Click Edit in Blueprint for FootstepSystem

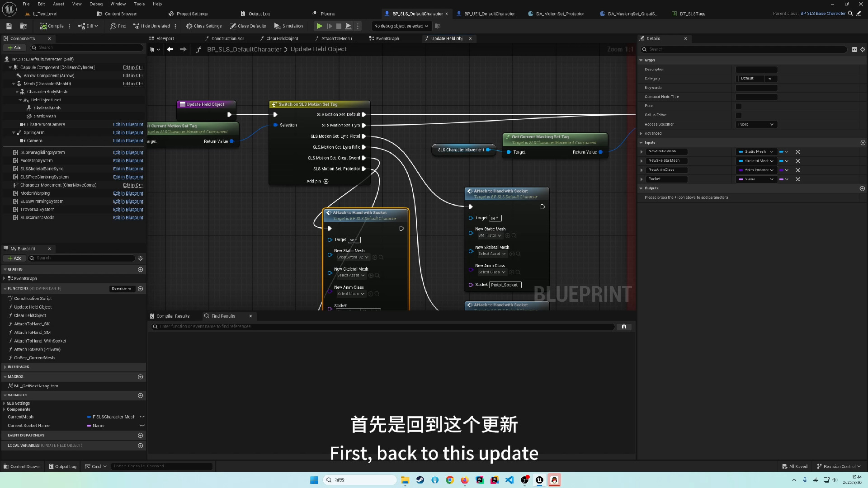[128, 161]
